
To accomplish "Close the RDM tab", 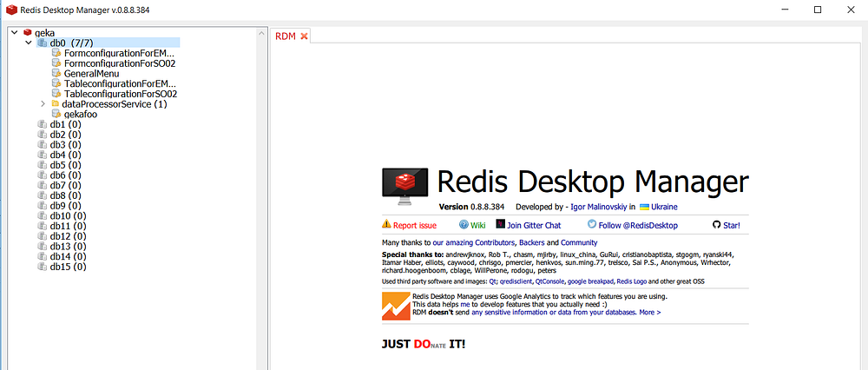I will tap(303, 36).
